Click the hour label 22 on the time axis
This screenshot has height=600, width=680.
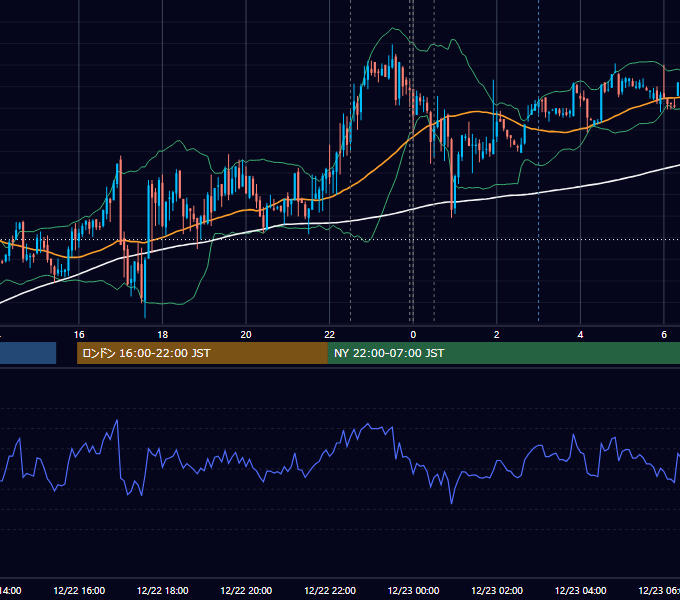click(x=330, y=335)
